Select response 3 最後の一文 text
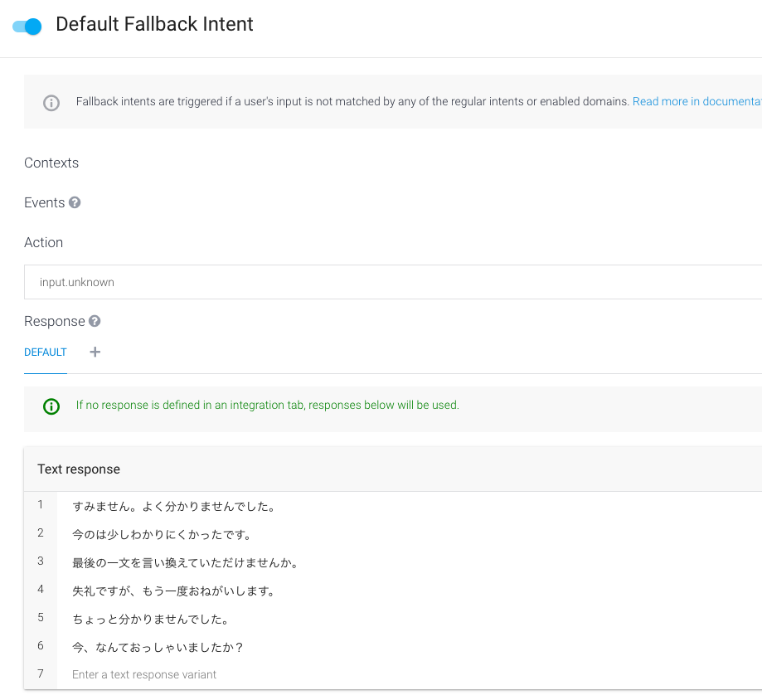The height and width of the screenshot is (700, 762). [185, 562]
